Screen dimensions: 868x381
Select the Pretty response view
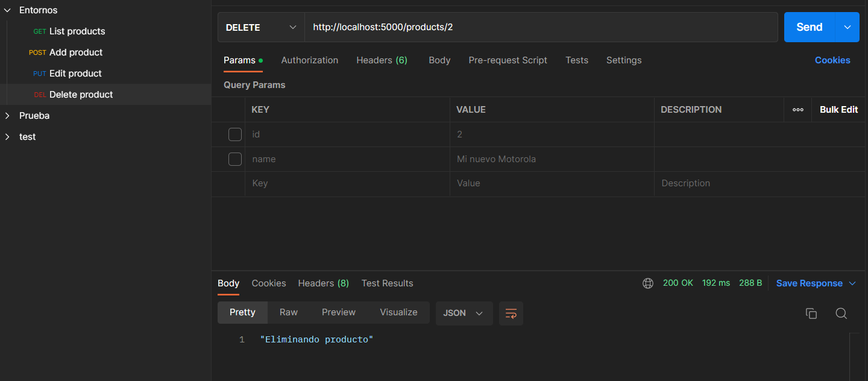coord(242,312)
